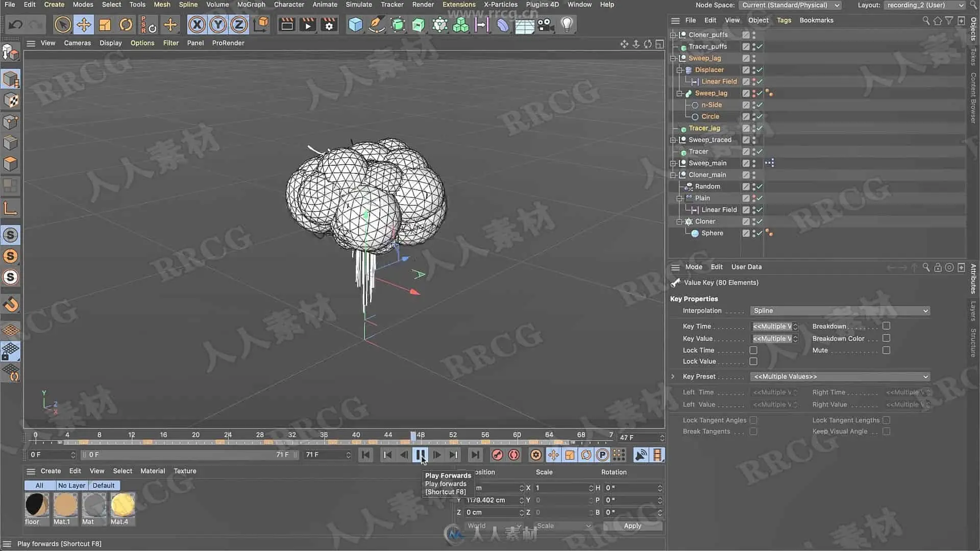Click the Undo arrow icon
Viewport: 980px width, 551px height.
[x=15, y=24]
